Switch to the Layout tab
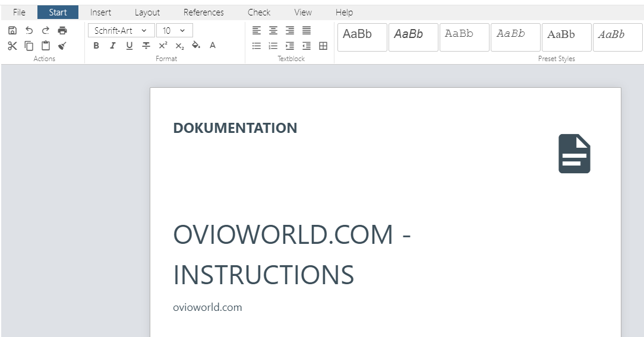Screen dimensions: 644x337 click(147, 12)
